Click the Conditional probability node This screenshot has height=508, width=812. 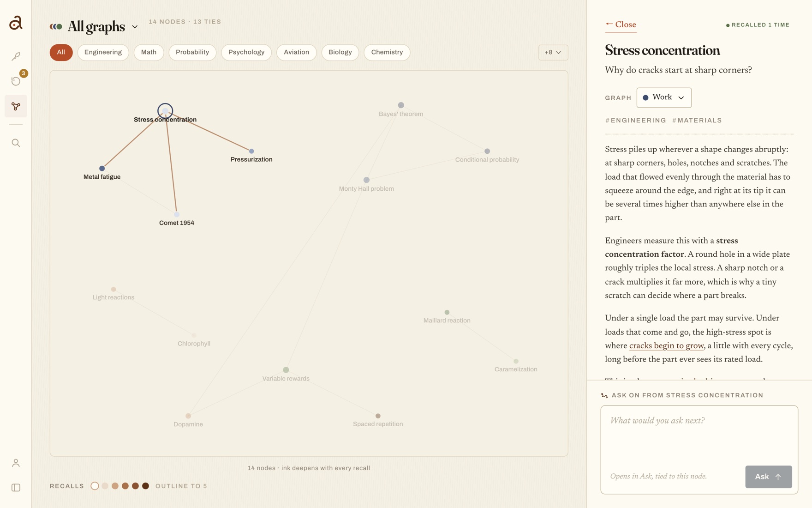(x=487, y=151)
